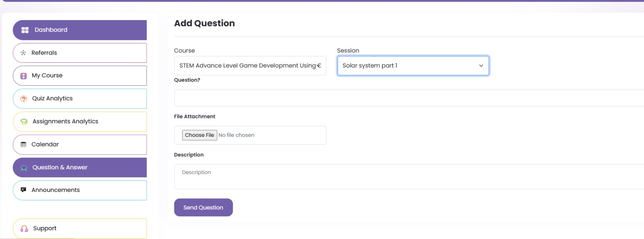Click the Announcements chat icon
The image size is (644, 239).
point(23,190)
